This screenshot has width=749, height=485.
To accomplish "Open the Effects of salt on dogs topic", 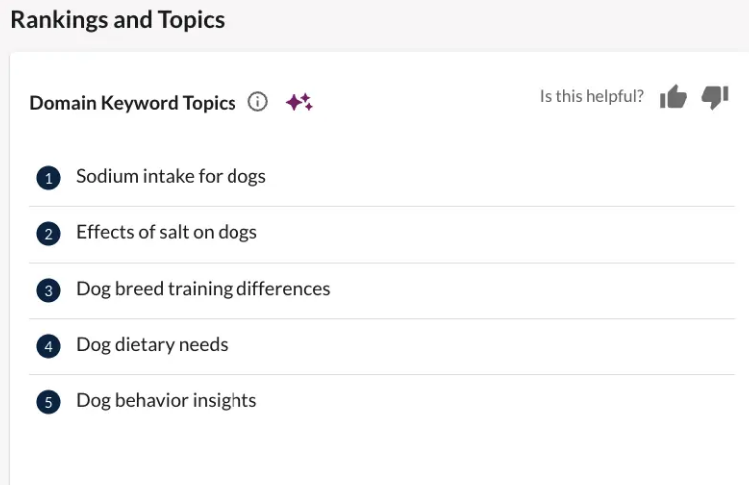I will pos(166,233).
